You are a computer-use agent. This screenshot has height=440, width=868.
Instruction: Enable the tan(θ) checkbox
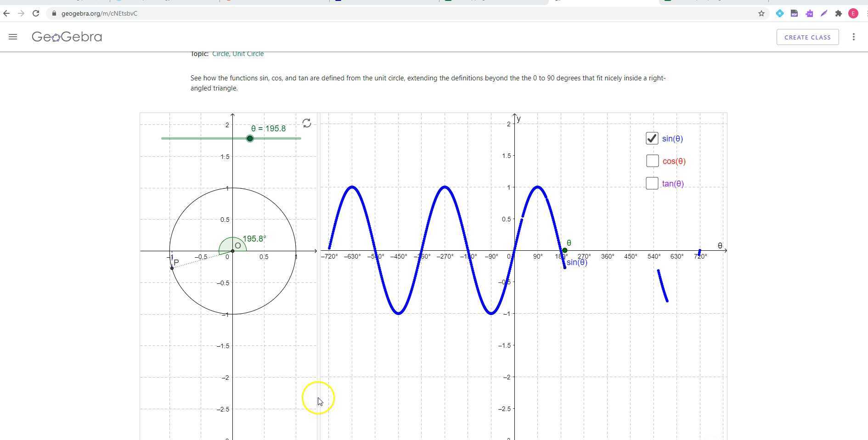point(652,183)
